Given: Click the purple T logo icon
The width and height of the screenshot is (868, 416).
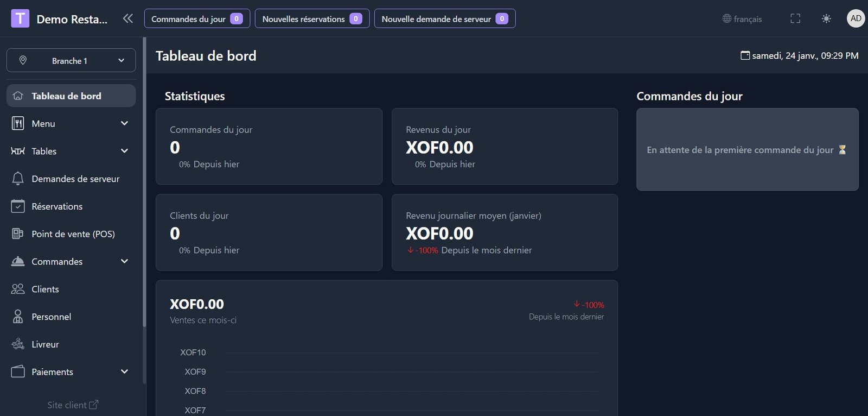Looking at the screenshot, I should click(x=20, y=18).
